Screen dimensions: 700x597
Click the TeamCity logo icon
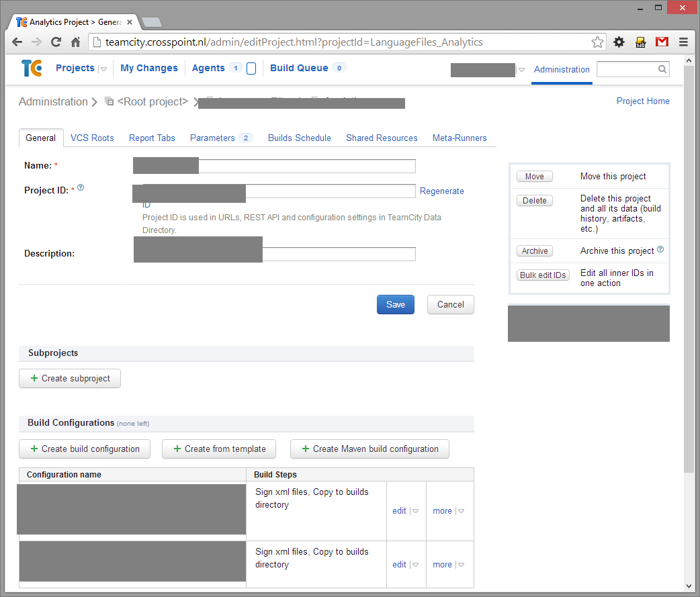pos(32,68)
